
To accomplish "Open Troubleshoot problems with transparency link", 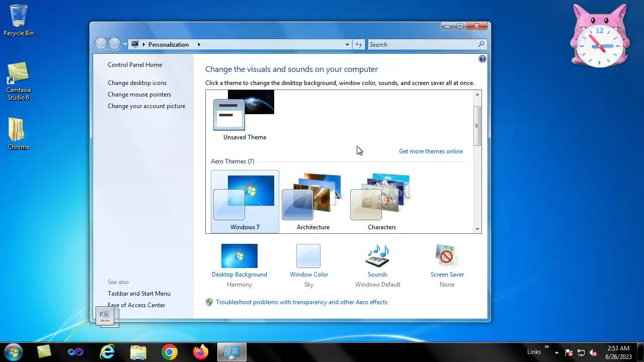I will (301, 302).
